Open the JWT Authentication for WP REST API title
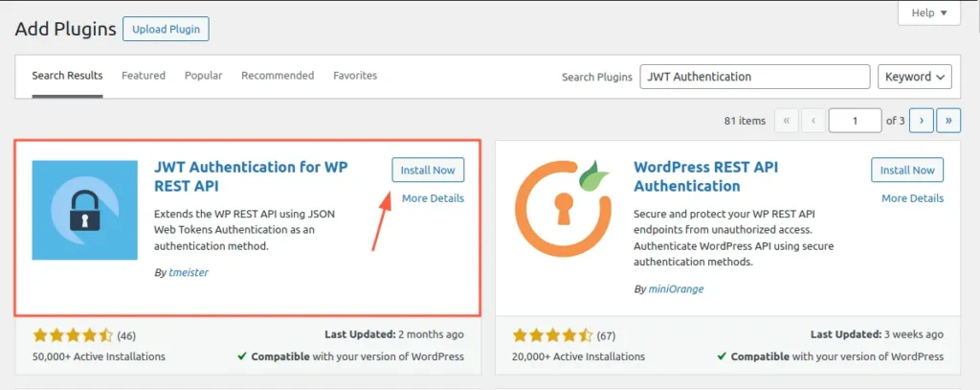Screen dimensions: 980x390 pos(251,176)
